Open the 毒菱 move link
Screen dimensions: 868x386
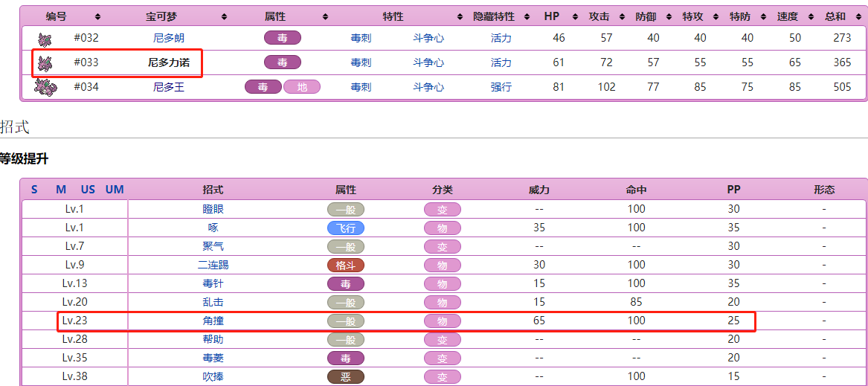[x=213, y=358]
